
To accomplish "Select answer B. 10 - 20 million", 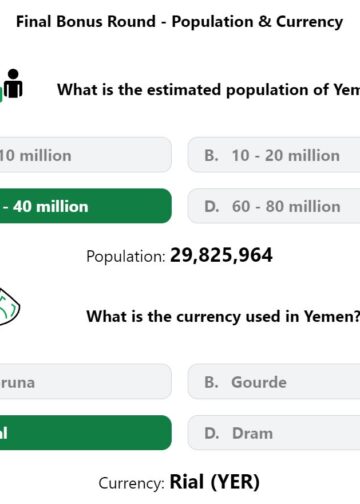I will pyautogui.click(x=274, y=155).
